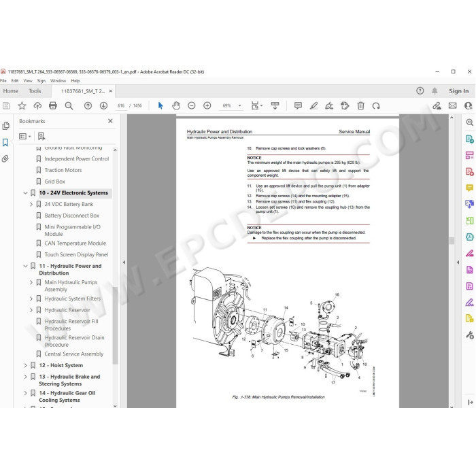The width and height of the screenshot is (476, 476).
Task: Click the Save file icon
Action: tap(6, 105)
